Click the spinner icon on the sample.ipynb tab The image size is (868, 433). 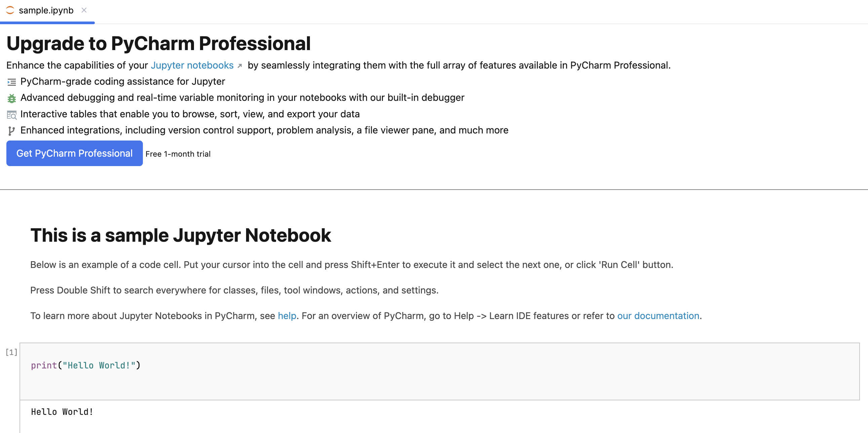click(x=10, y=10)
